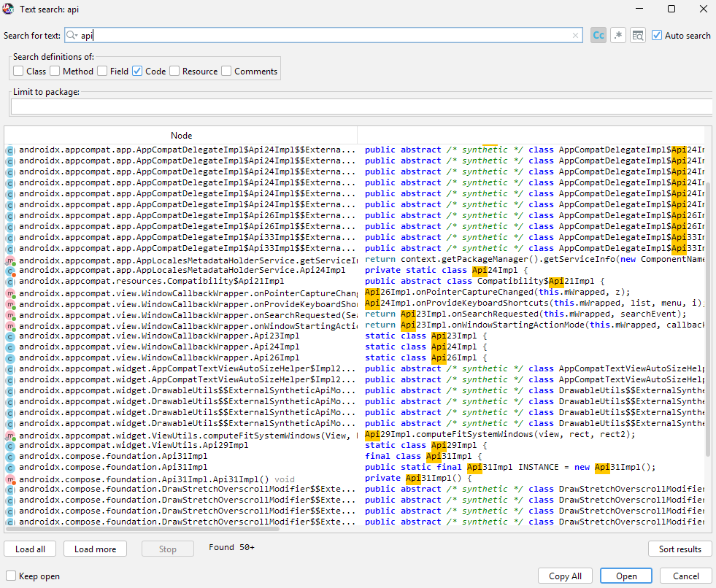Click method icon beside AppLocalesMetadataHolderService.getServiceInfo

pyautogui.click(x=10, y=260)
